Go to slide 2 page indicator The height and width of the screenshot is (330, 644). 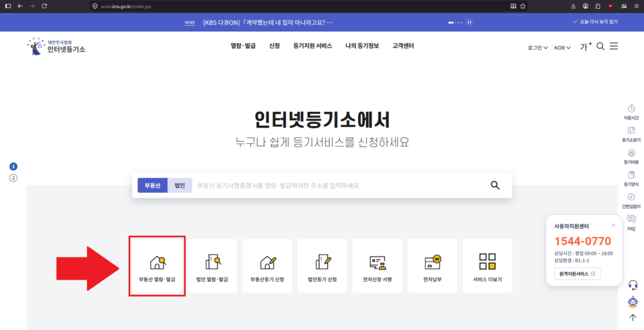click(x=14, y=178)
